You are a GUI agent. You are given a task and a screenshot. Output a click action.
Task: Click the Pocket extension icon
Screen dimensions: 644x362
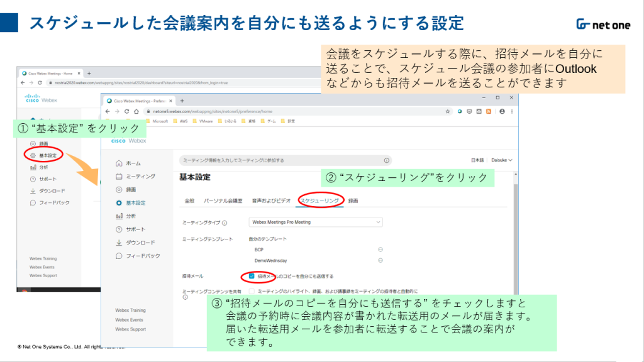tap(469, 111)
